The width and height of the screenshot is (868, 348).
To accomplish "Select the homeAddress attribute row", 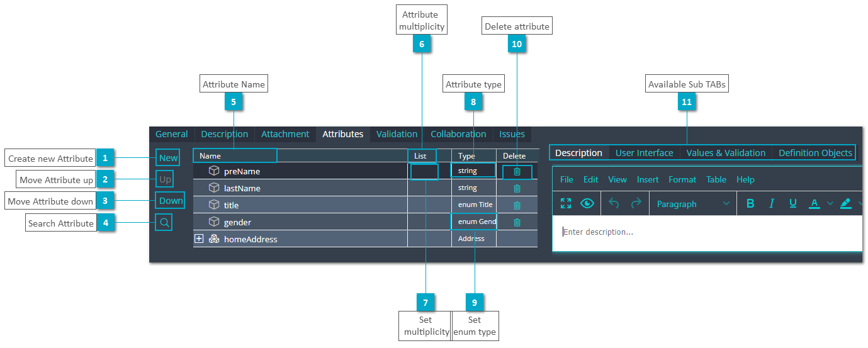I will (x=365, y=239).
